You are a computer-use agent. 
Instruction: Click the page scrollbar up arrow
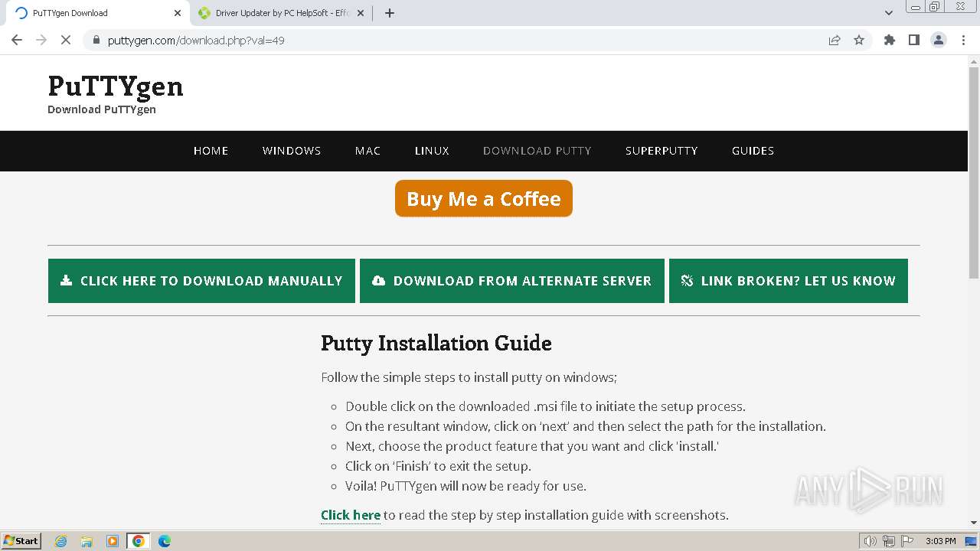[x=974, y=61]
